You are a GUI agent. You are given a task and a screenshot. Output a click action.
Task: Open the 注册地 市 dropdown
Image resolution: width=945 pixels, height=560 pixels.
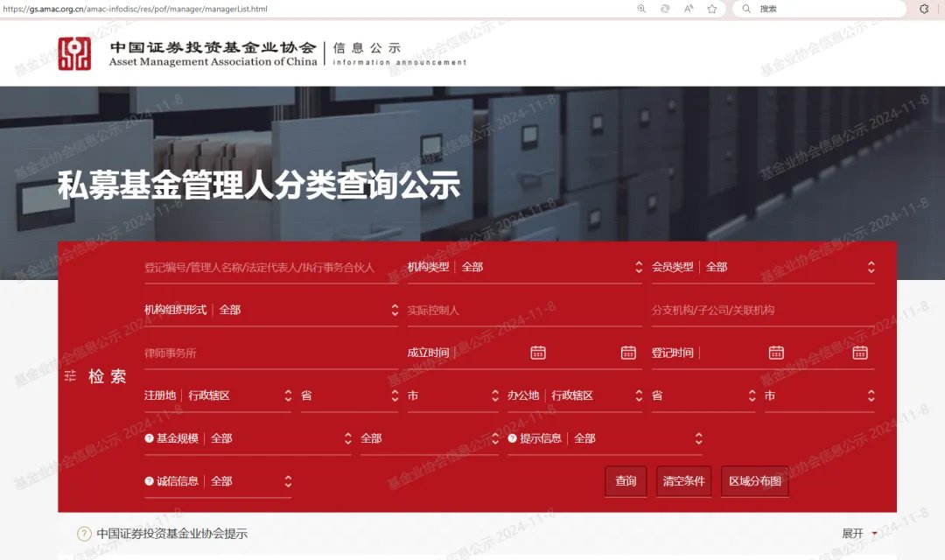(453, 395)
